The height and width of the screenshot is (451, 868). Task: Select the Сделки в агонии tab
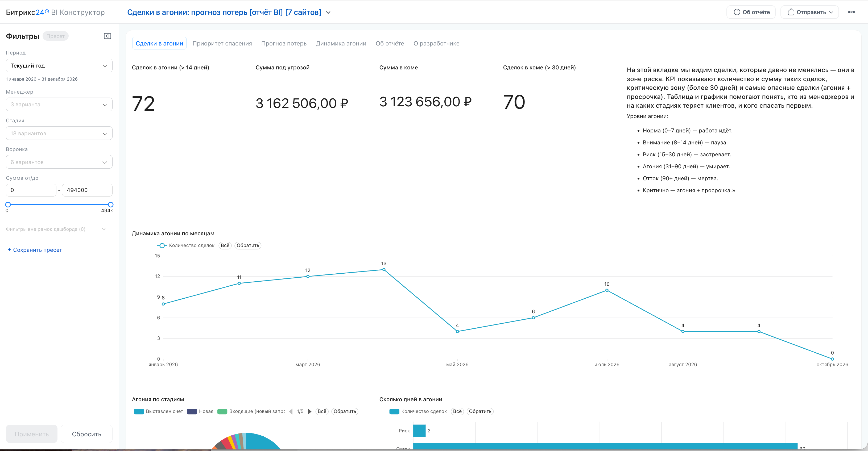[x=159, y=43]
